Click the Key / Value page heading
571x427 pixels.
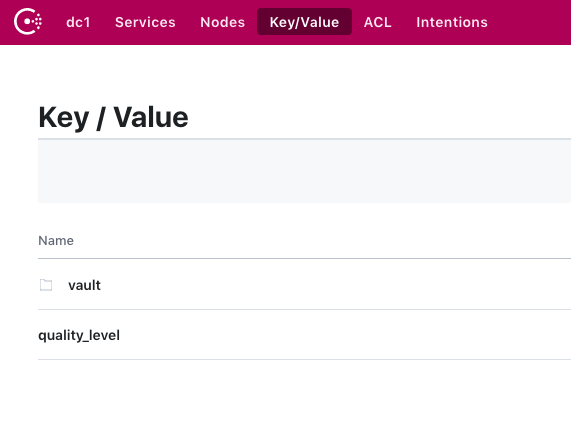pyautogui.click(x=113, y=117)
